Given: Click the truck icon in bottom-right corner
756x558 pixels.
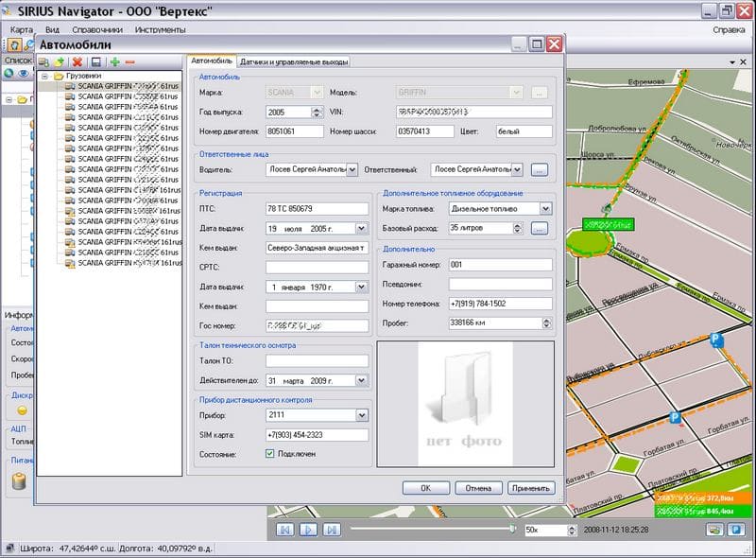Looking at the screenshot, I should point(713,530).
